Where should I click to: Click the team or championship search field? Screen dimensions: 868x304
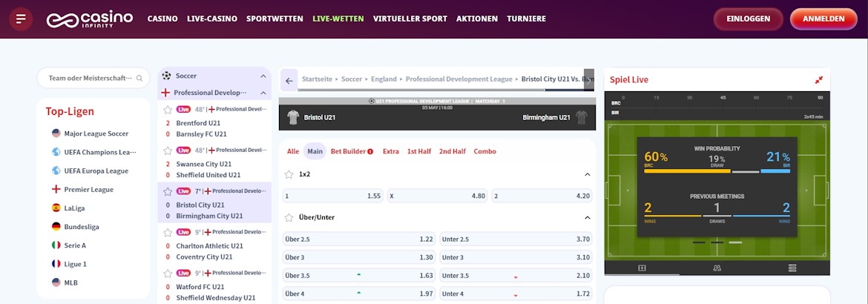[93, 78]
